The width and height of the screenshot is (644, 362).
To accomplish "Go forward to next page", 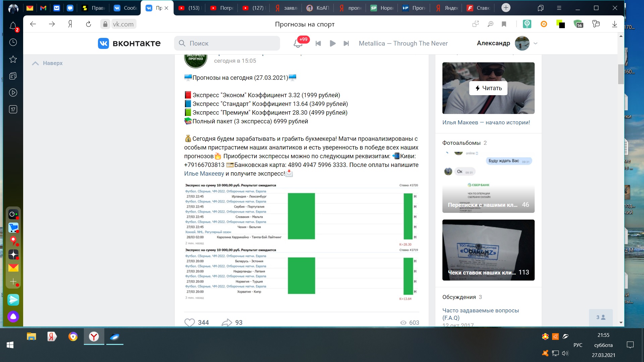I will (x=52, y=24).
